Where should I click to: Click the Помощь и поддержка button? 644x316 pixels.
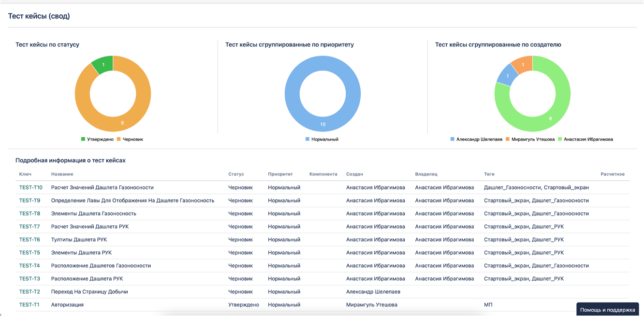[607, 310]
